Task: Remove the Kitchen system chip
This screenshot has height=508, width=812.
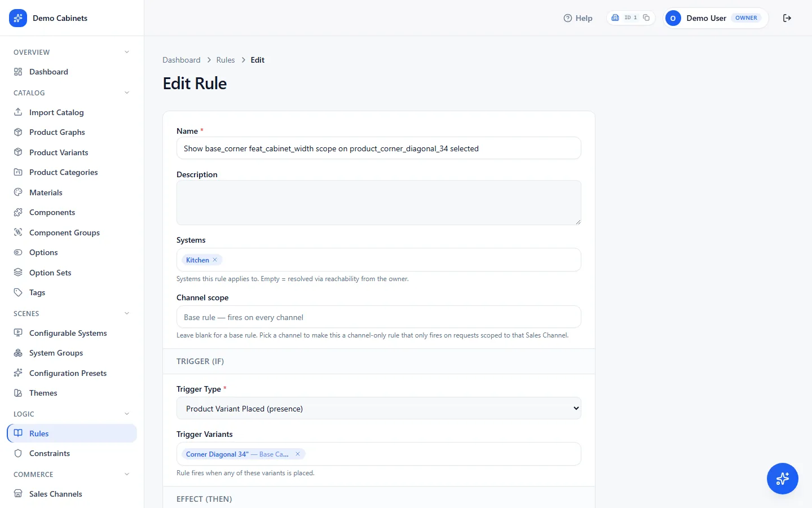Action: click(x=215, y=260)
